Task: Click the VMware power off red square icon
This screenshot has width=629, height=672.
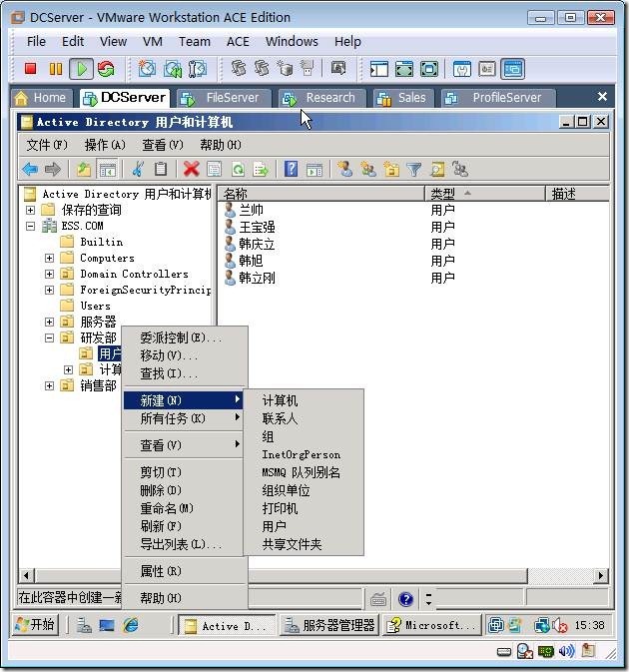Action: click(30, 69)
